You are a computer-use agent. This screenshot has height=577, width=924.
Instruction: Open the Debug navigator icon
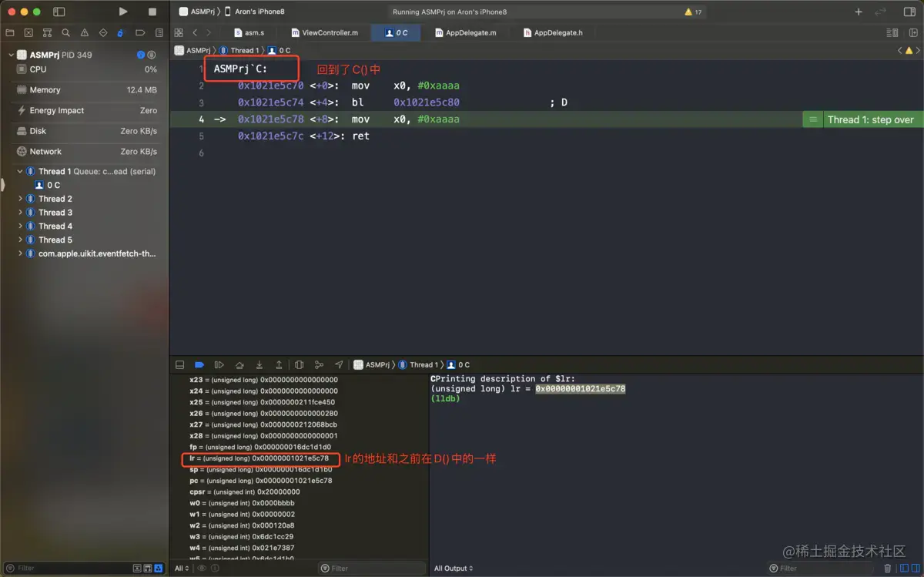tap(121, 33)
